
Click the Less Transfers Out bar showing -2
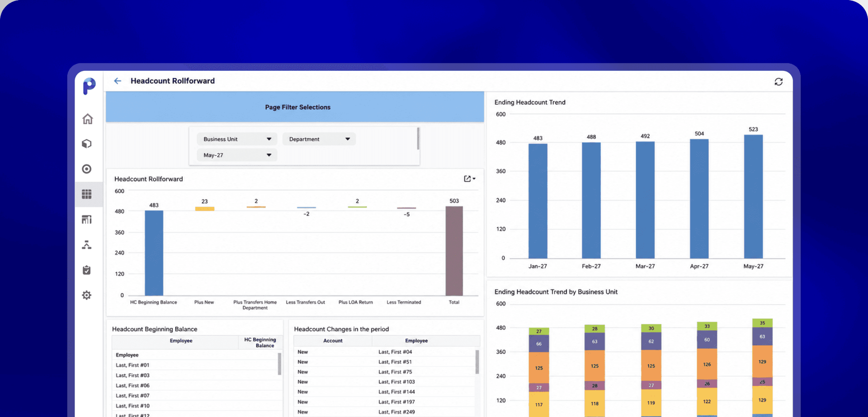307,208
